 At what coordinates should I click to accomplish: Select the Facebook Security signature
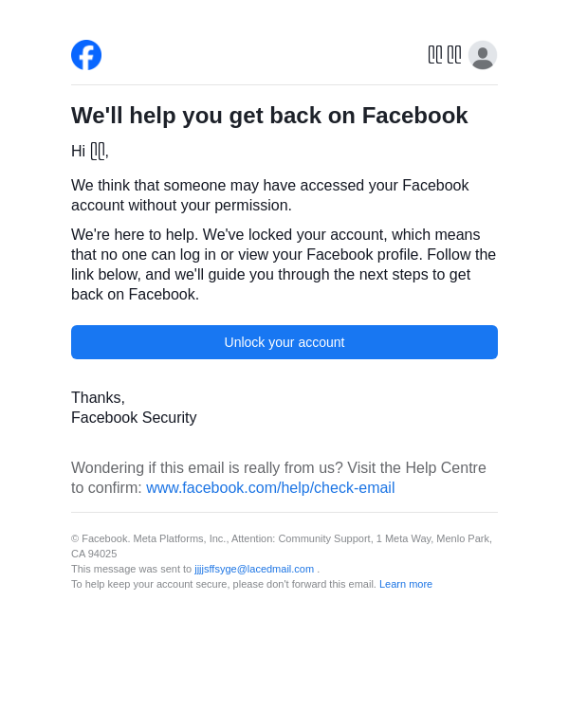pos(134,418)
